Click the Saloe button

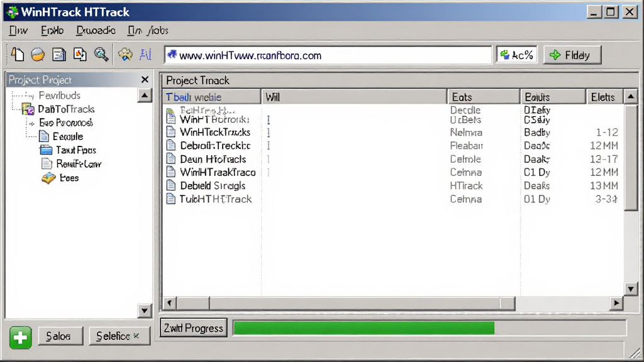[61, 337]
